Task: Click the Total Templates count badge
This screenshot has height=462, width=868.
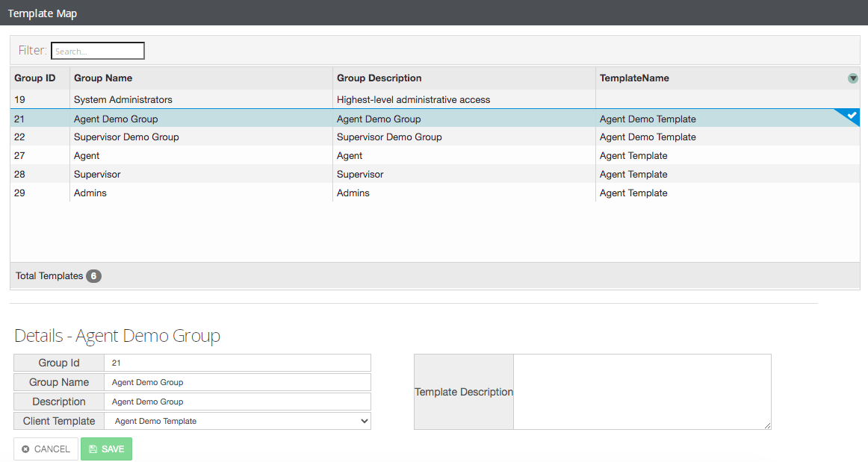Action: click(x=93, y=275)
